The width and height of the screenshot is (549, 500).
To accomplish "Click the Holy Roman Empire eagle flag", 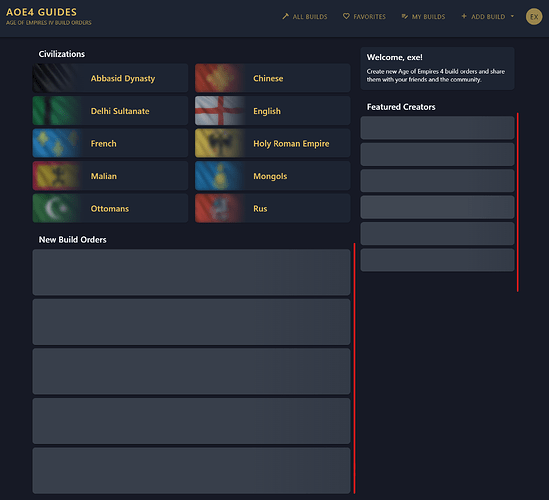I will tap(220, 143).
